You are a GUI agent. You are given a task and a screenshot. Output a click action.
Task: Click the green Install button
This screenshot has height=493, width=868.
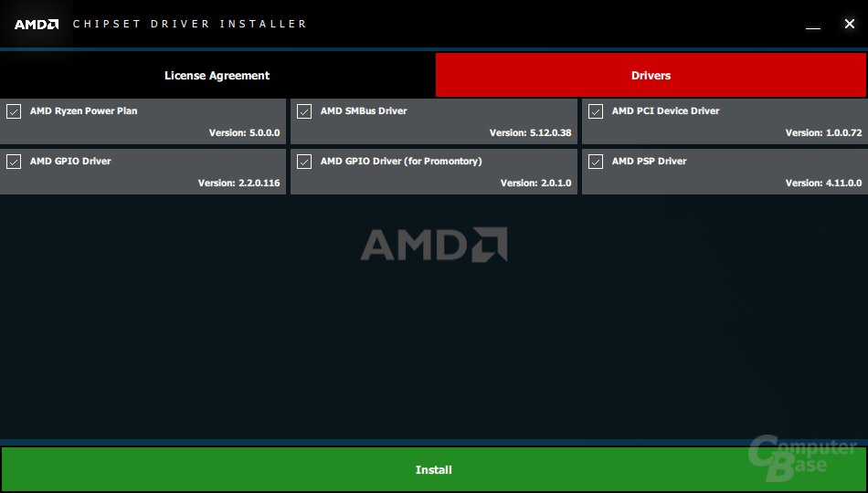click(433, 469)
